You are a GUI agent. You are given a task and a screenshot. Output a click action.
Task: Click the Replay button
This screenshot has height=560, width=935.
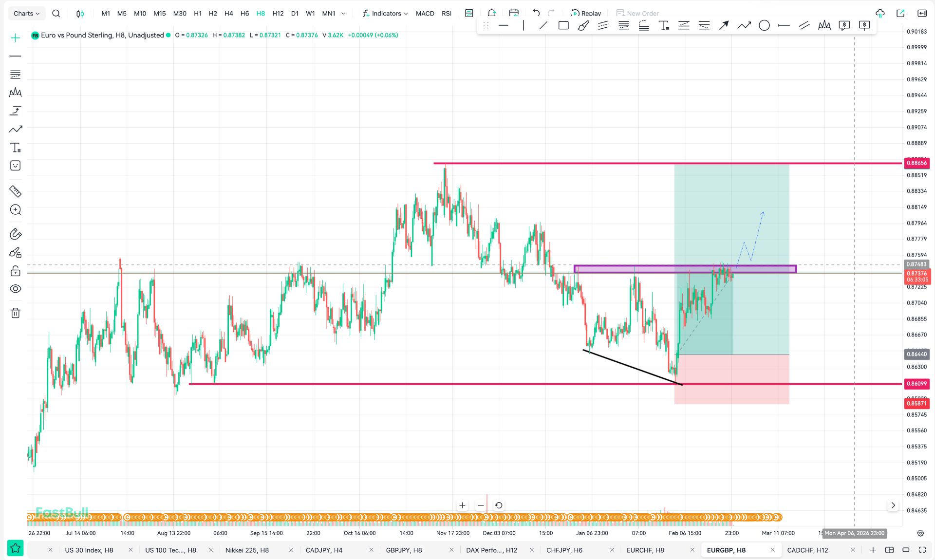586,13
